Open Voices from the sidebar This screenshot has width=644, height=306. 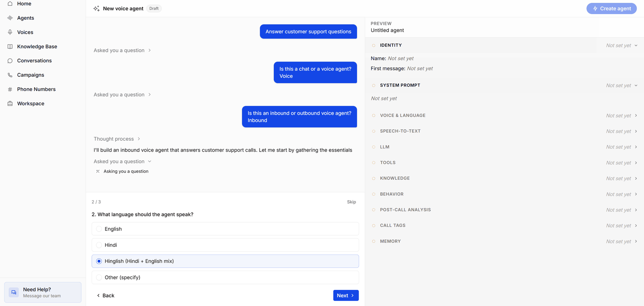coord(25,32)
